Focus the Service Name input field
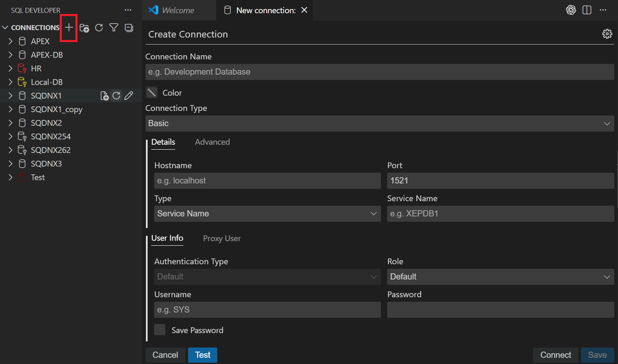This screenshot has width=618, height=364. pos(501,214)
